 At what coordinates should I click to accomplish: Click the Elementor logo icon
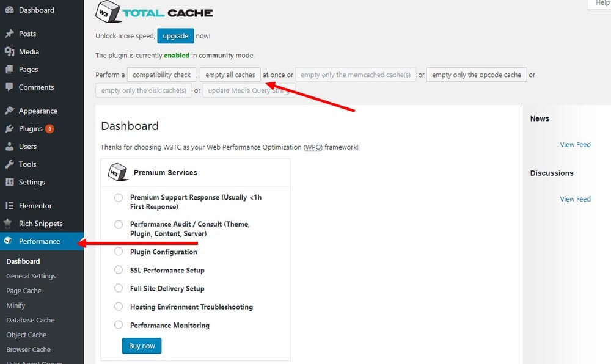point(9,206)
